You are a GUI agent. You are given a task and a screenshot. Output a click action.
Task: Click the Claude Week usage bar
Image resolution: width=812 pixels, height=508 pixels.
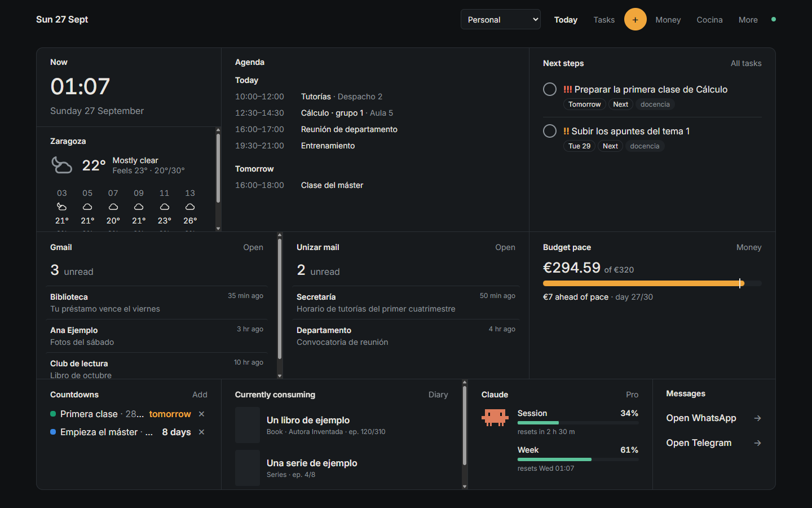(x=578, y=459)
